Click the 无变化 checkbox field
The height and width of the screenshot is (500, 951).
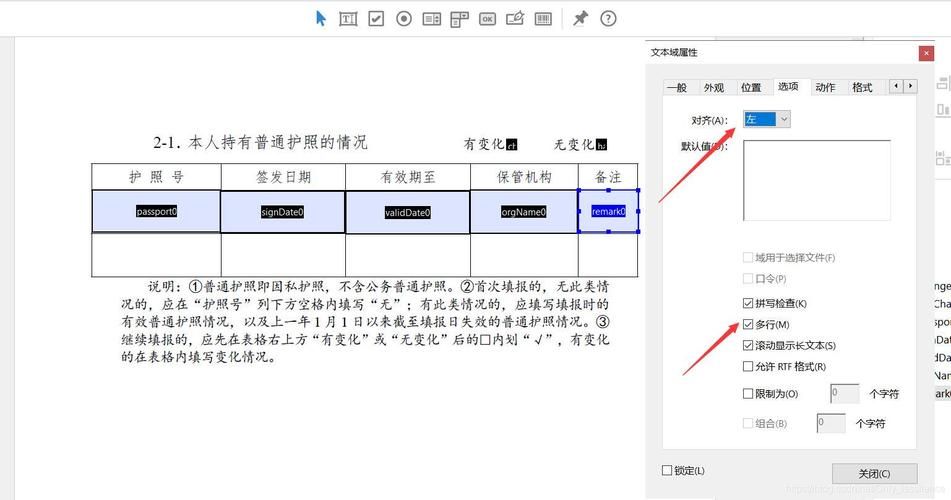tap(602, 145)
